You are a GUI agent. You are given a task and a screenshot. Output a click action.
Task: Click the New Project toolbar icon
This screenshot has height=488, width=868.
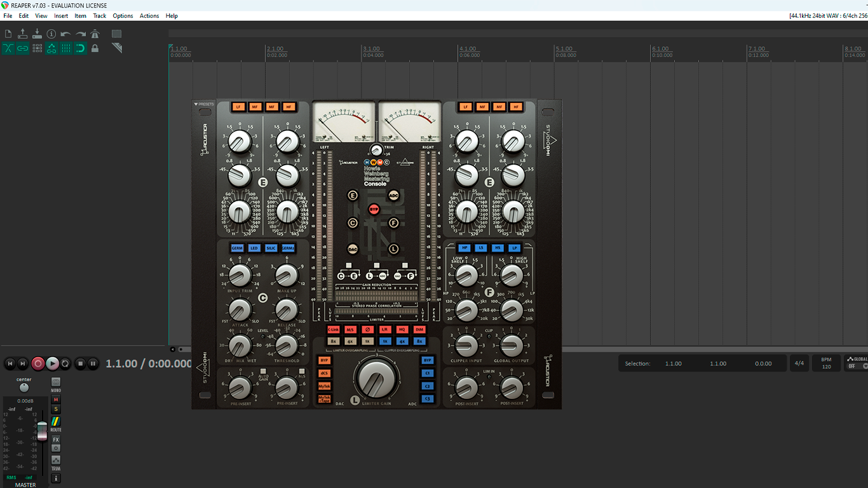(x=8, y=34)
